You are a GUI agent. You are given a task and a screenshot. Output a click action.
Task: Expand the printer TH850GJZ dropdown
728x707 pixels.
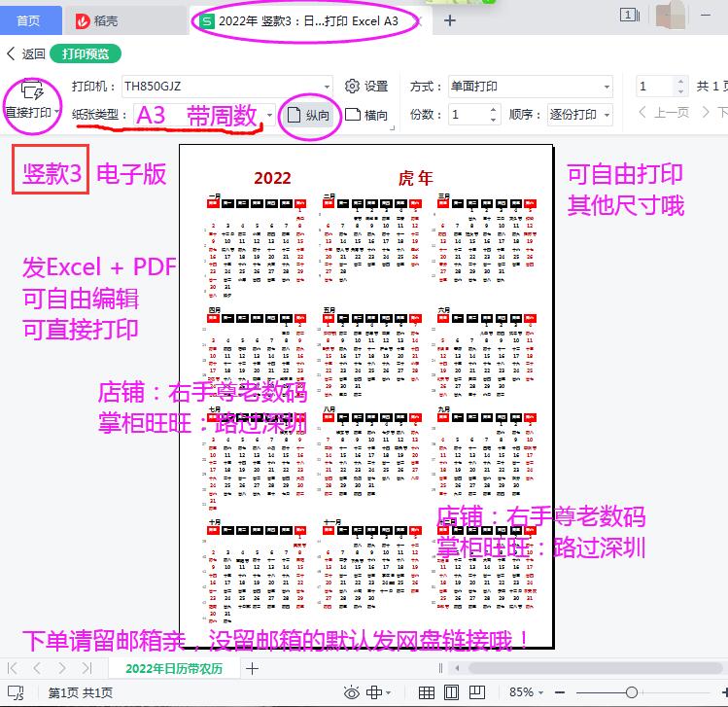pyautogui.click(x=327, y=87)
